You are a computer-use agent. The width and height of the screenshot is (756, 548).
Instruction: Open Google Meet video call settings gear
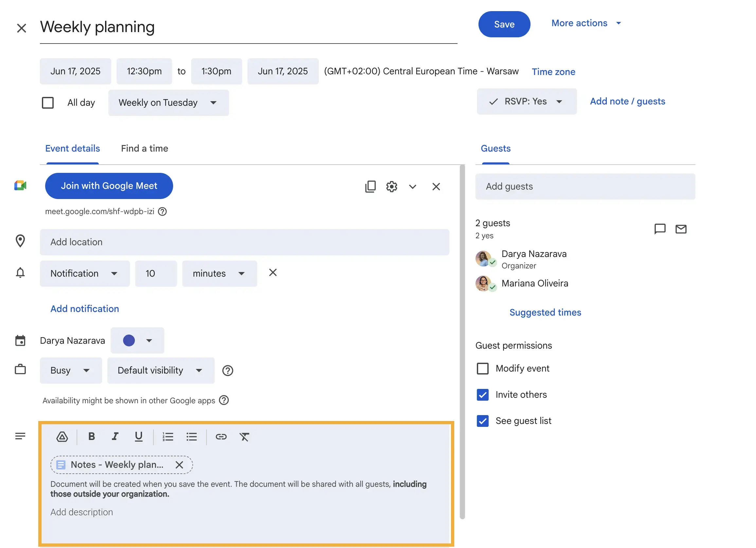(391, 186)
